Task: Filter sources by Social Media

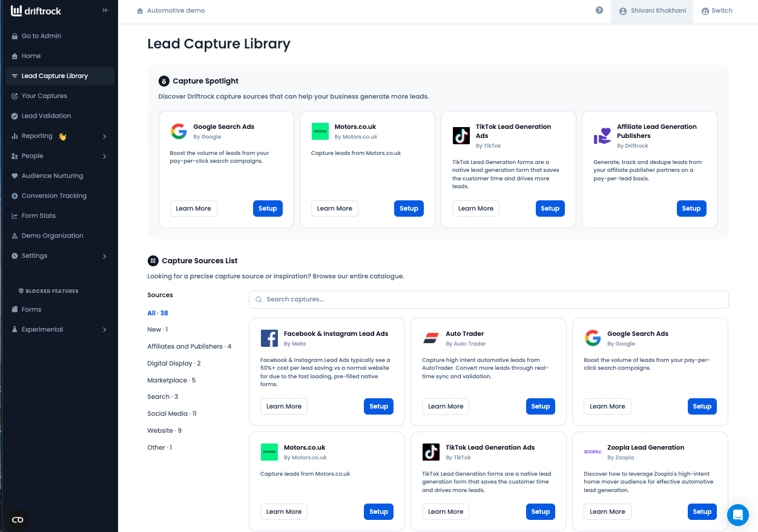Action: [x=172, y=414]
